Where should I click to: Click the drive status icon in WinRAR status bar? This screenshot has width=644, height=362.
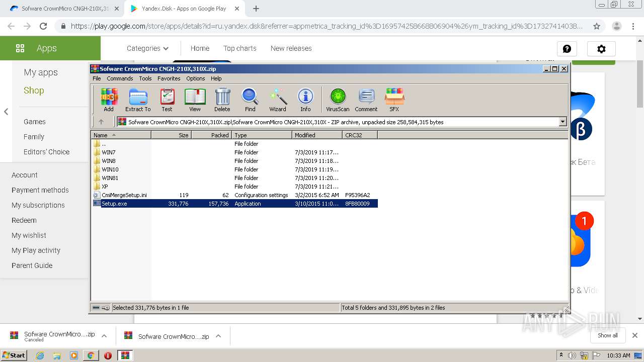(97, 307)
